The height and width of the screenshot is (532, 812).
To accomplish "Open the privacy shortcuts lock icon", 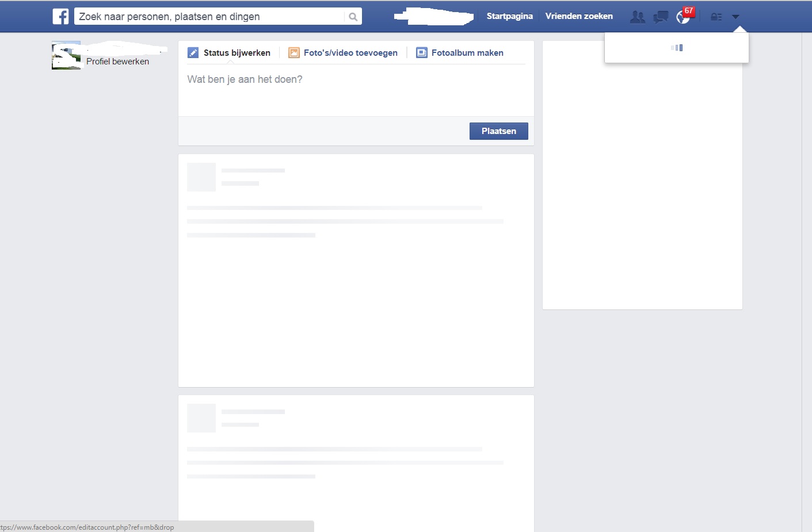I will point(716,17).
